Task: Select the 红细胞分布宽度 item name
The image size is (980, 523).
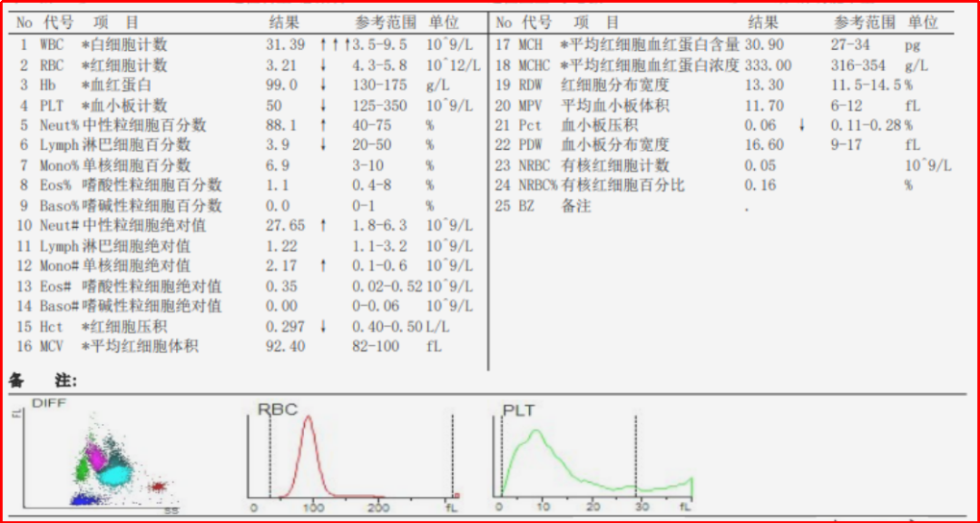Action: (x=615, y=85)
